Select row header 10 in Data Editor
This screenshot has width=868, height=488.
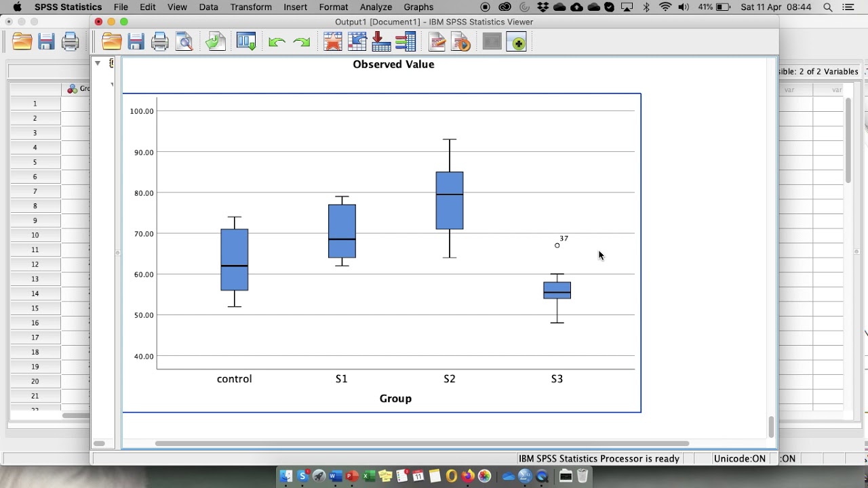point(35,235)
